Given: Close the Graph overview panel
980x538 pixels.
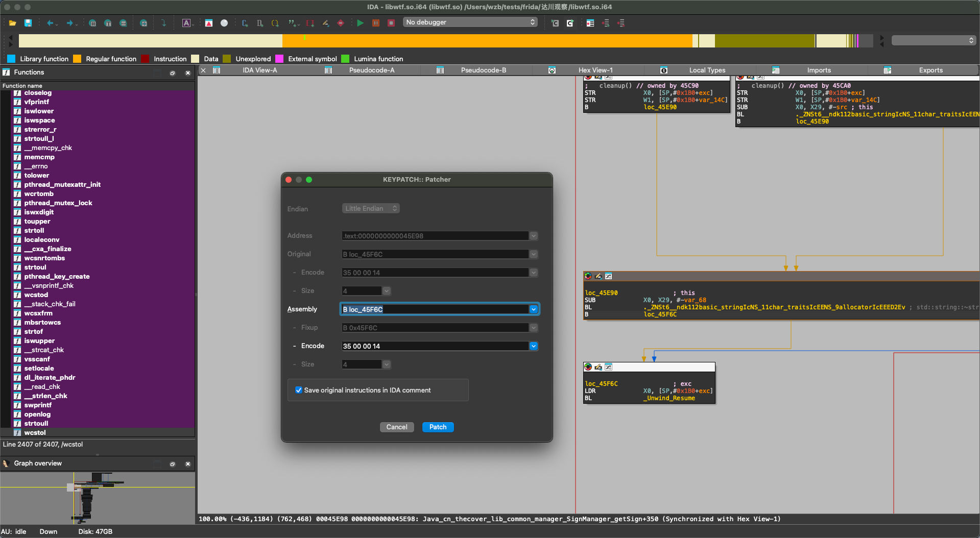Looking at the screenshot, I should click(188, 464).
